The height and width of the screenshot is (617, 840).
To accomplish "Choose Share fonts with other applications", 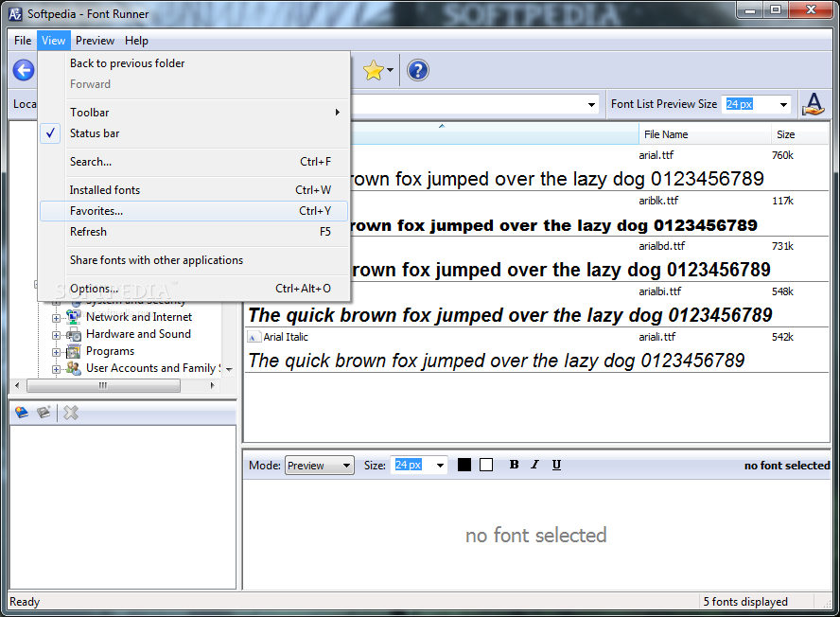I will (x=194, y=260).
